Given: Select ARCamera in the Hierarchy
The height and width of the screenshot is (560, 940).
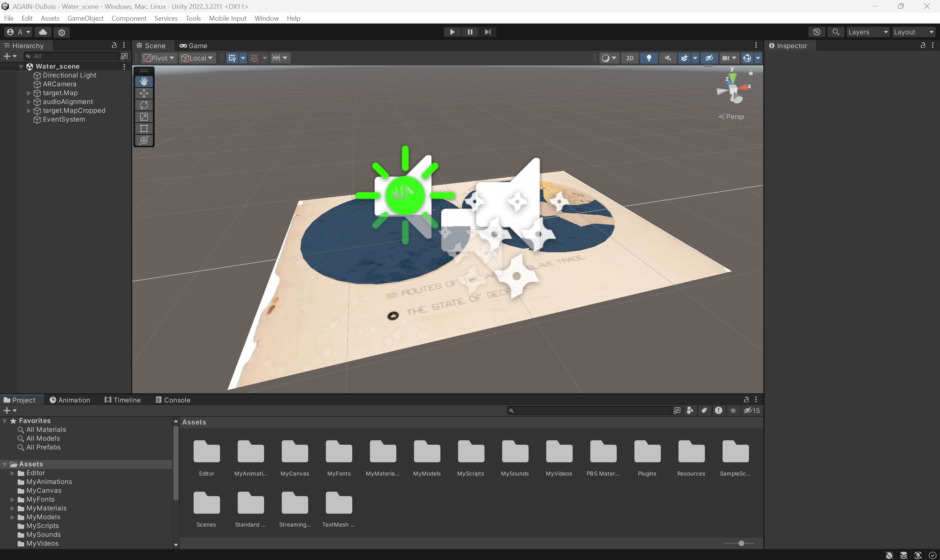Looking at the screenshot, I should tap(59, 84).
